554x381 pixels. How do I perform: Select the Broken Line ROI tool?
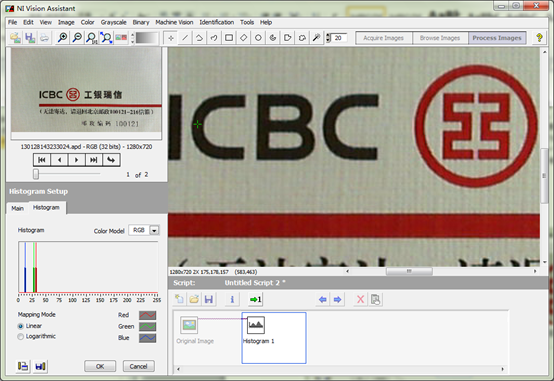point(200,38)
